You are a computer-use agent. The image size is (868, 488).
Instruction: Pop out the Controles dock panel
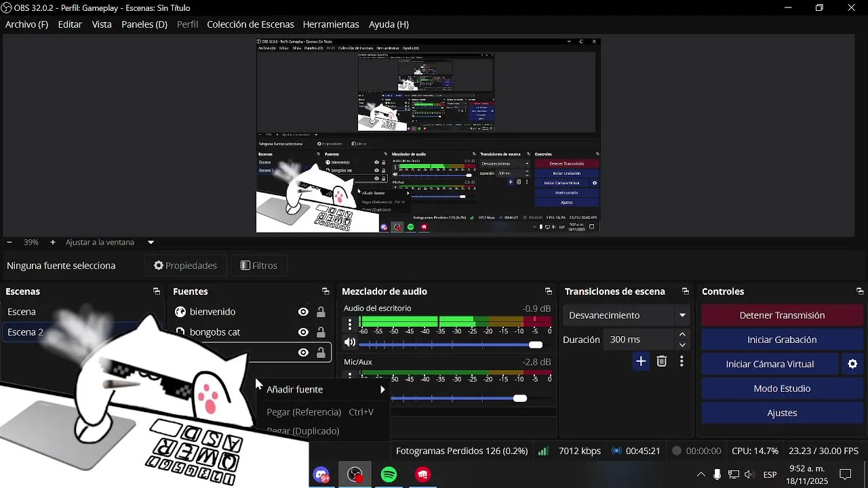pos(860,291)
